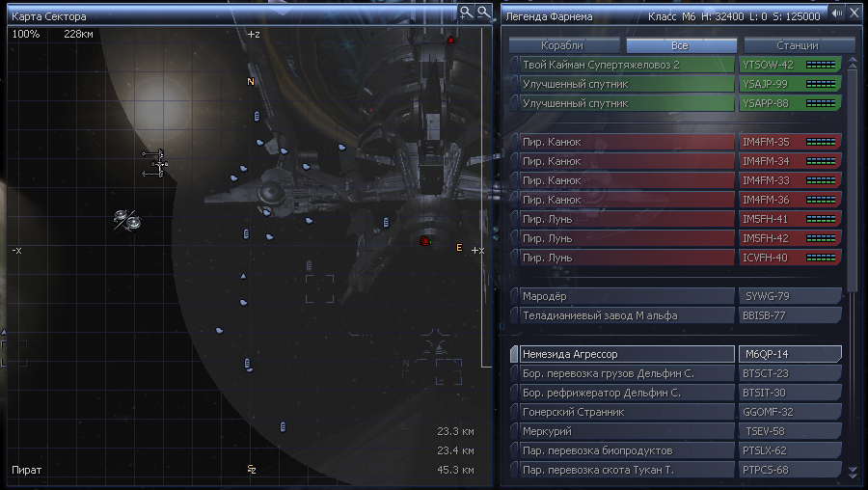Select the orange E east gate marker
The height and width of the screenshot is (490, 868).
pos(459,248)
